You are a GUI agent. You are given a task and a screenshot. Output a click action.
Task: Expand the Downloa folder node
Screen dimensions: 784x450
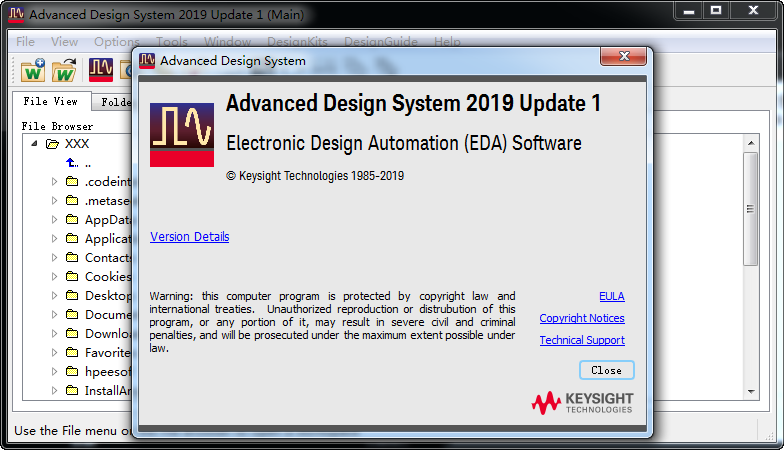tap(54, 334)
